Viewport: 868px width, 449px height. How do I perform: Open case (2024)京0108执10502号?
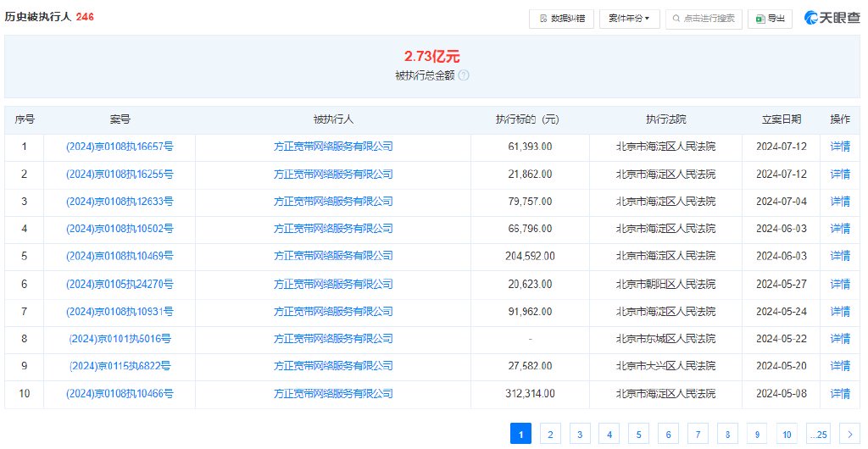[120, 229]
